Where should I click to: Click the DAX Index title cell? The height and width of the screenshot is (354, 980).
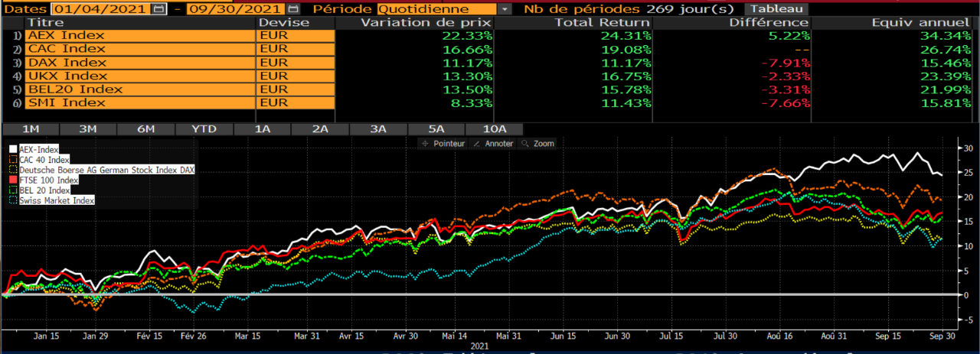[x=141, y=63]
